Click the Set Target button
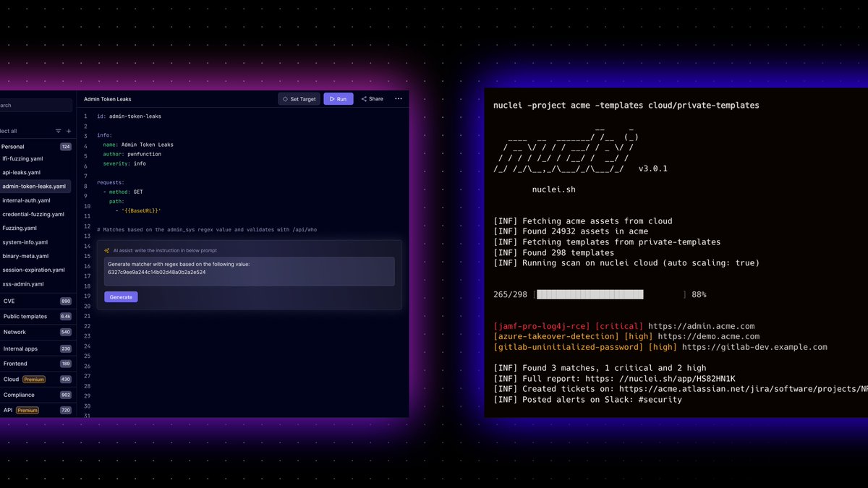The height and width of the screenshot is (488, 868). point(299,99)
